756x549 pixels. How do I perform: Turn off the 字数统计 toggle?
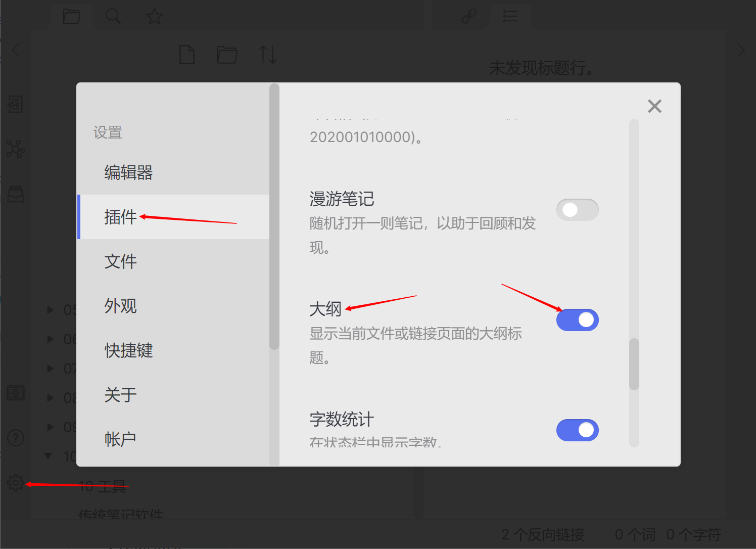click(x=577, y=430)
